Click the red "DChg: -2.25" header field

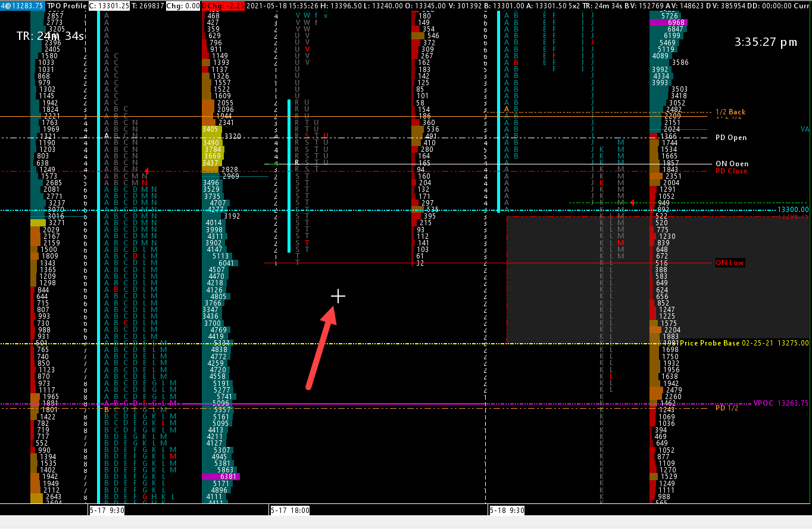pyautogui.click(x=223, y=5)
